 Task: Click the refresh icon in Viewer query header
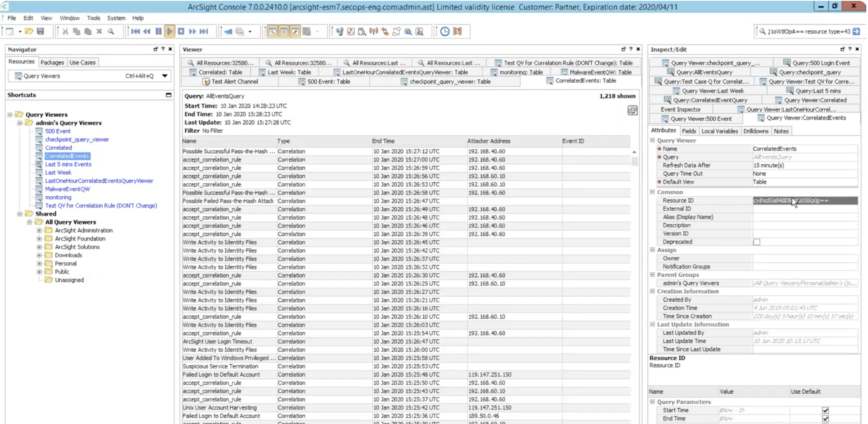(x=633, y=110)
